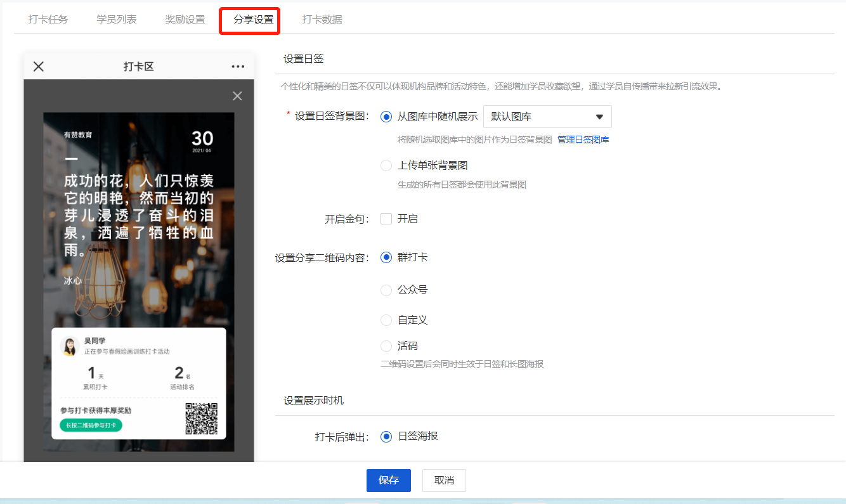Select the 活码 QR code option

click(x=386, y=346)
